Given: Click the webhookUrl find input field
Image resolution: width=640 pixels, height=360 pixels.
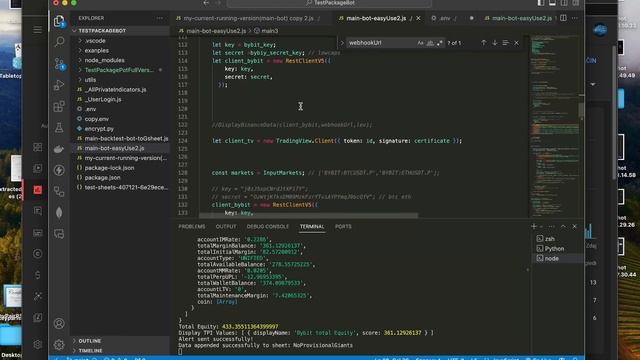Looking at the screenshot, I should pyautogui.click(x=381, y=43).
